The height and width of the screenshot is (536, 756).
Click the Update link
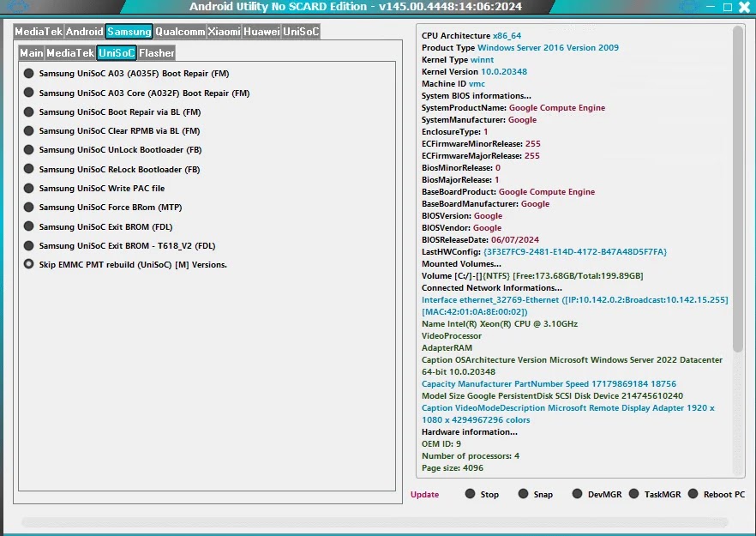(x=425, y=495)
